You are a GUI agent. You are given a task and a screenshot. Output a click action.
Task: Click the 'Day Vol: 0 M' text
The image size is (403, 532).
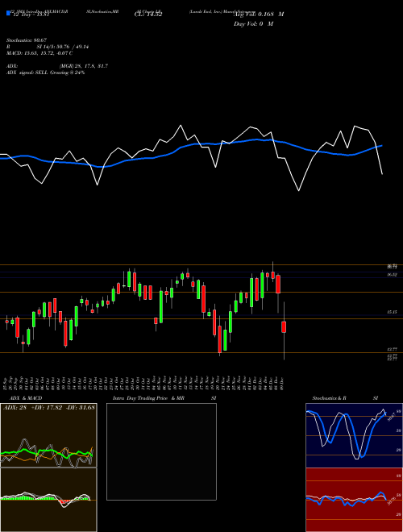[253, 24]
